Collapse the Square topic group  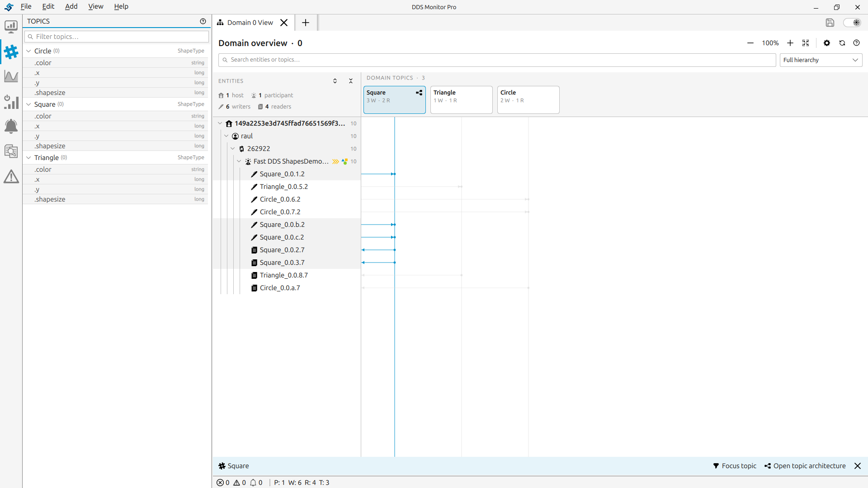coord(28,104)
